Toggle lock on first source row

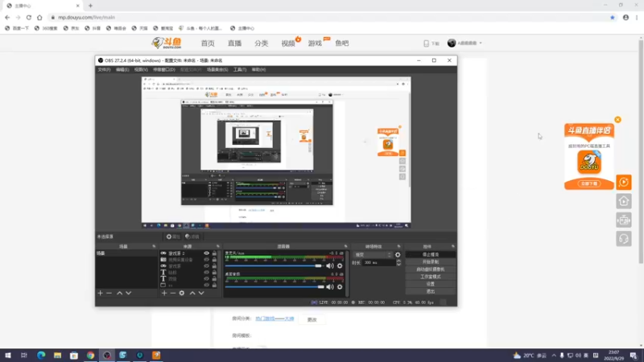coord(214,253)
